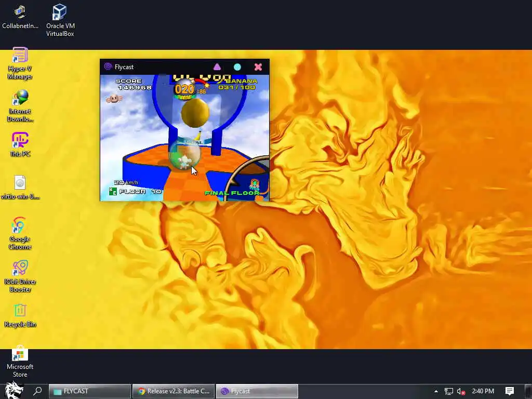Image resolution: width=532 pixels, height=399 pixels.
Task: Click the Flycast game display area
Action: [184, 138]
